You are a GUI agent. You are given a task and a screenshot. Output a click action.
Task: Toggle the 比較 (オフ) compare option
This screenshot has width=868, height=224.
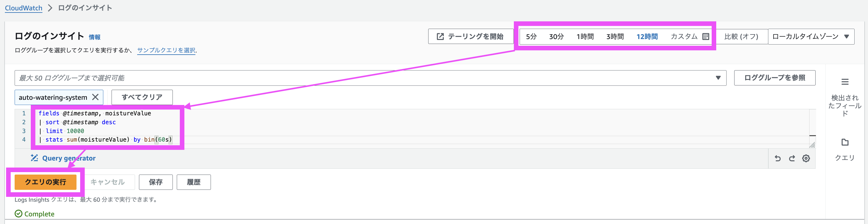point(741,36)
